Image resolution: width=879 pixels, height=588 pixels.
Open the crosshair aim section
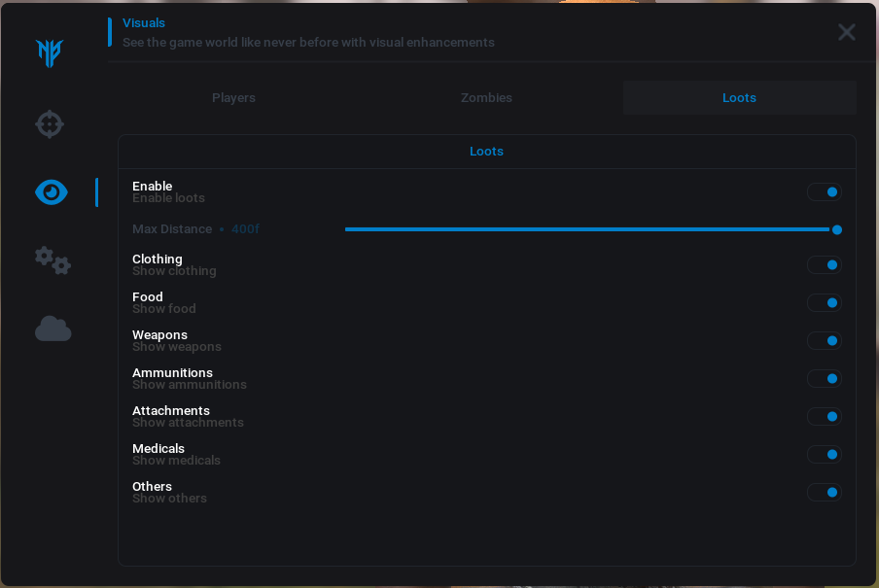(50, 124)
